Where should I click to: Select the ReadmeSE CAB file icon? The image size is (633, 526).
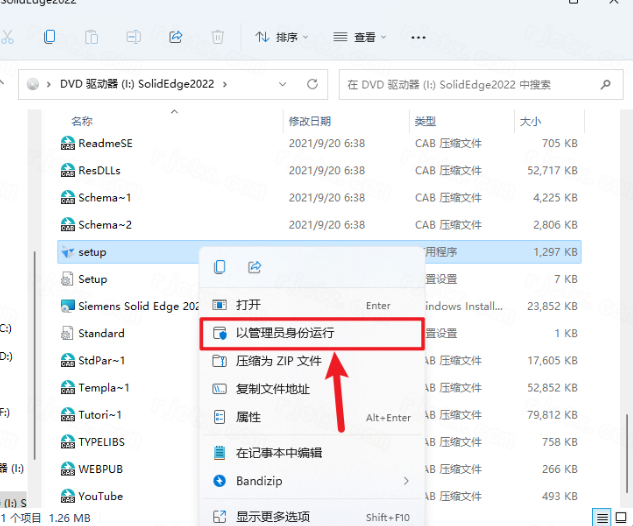(x=68, y=144)
